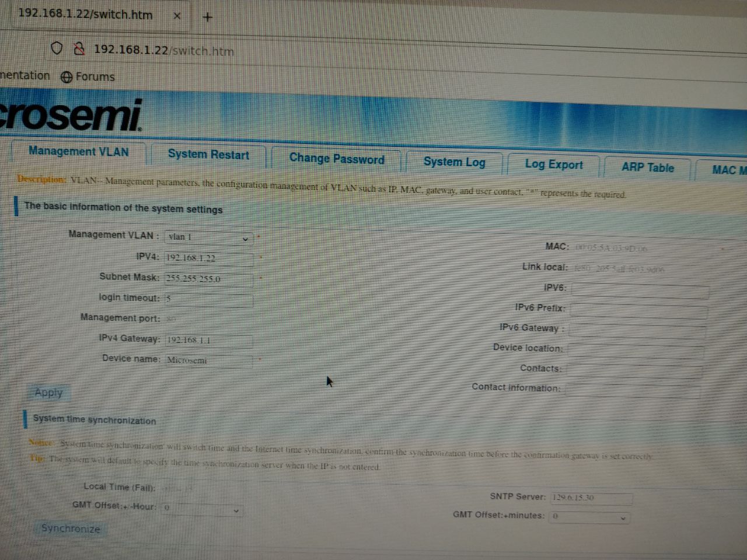
Task: Expand the GMT Offset Hour dropdown
Action: [x=202, y=509]
